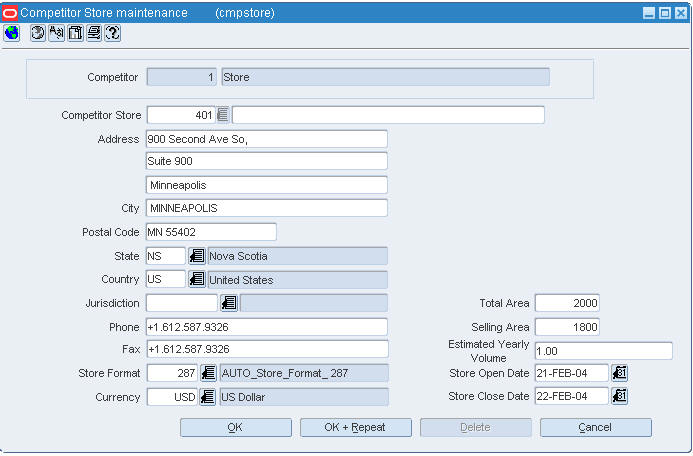Screen dimensions: 693x456
Task: Click the 'Nova Scotia' state description
Action: [297, 256]
